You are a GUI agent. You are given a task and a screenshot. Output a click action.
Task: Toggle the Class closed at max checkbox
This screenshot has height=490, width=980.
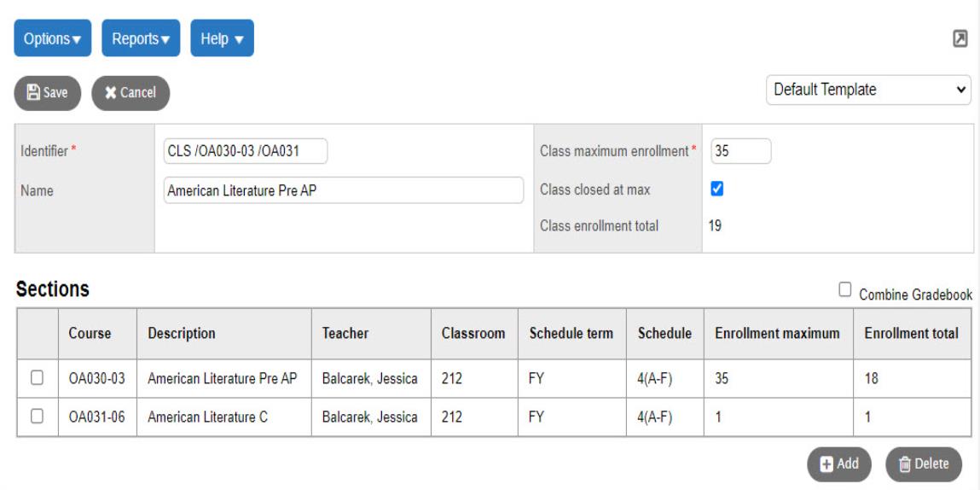coord(717,189)
